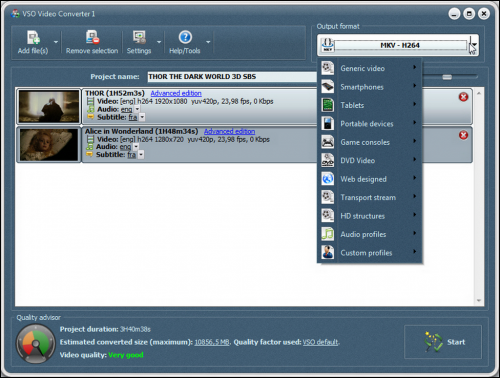Click the Custom profiles person icon
500x378 pixels.
(x=328, y=252)
